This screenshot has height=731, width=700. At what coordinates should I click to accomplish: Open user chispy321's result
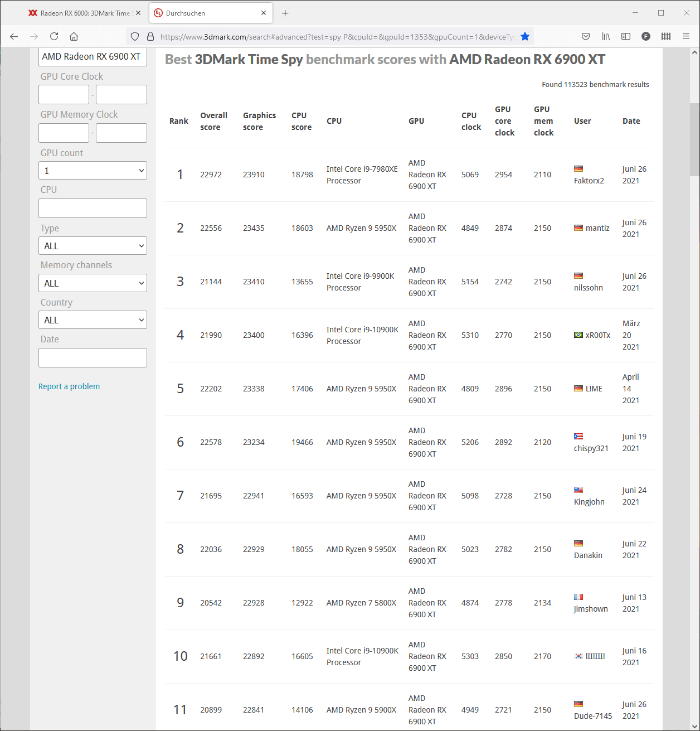click(x=591, y=448)
